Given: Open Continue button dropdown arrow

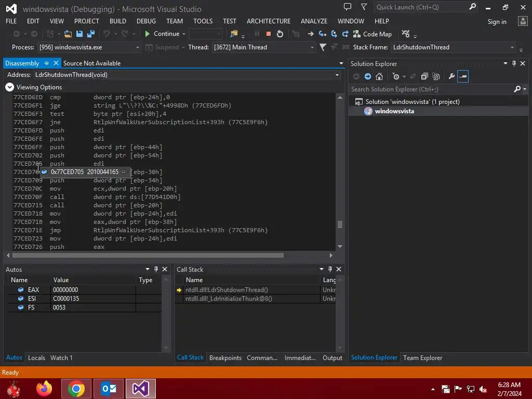Looking at the screenshot, I should point(184,34).
